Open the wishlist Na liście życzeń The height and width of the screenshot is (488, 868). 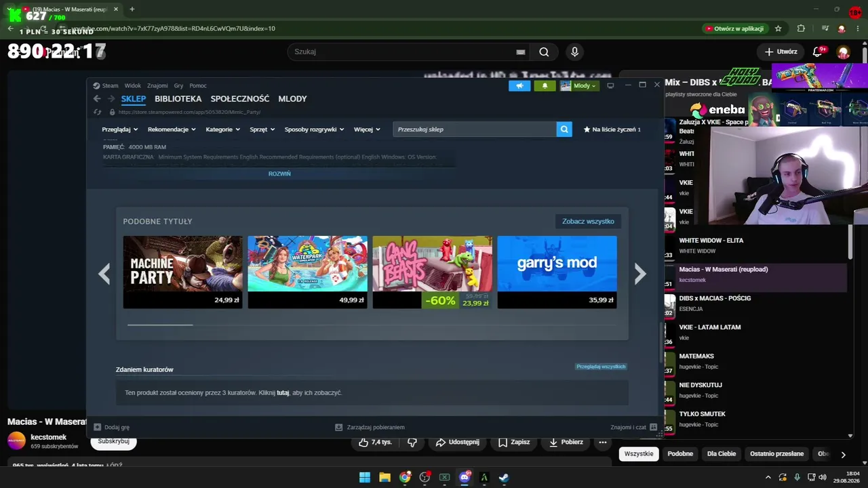point(612,129)
